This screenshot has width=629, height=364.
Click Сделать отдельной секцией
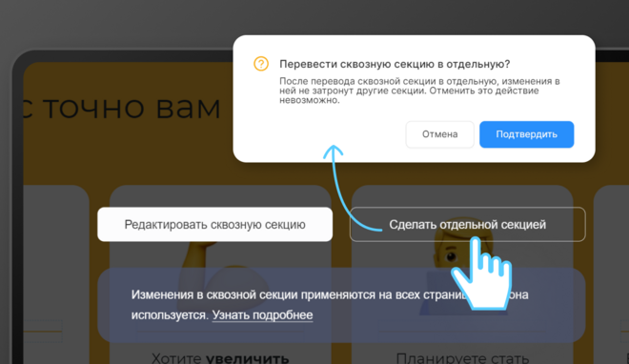tap(467, 225)
